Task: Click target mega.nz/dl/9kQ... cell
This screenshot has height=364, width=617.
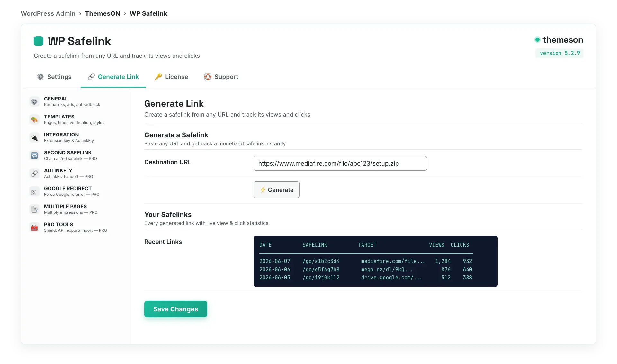Action: click(387, 269)
